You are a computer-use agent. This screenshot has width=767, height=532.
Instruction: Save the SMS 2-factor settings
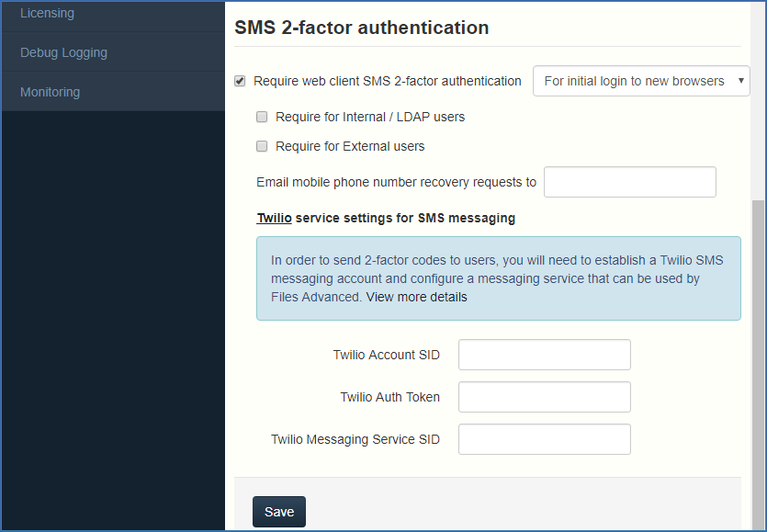[x=279, y=512]
